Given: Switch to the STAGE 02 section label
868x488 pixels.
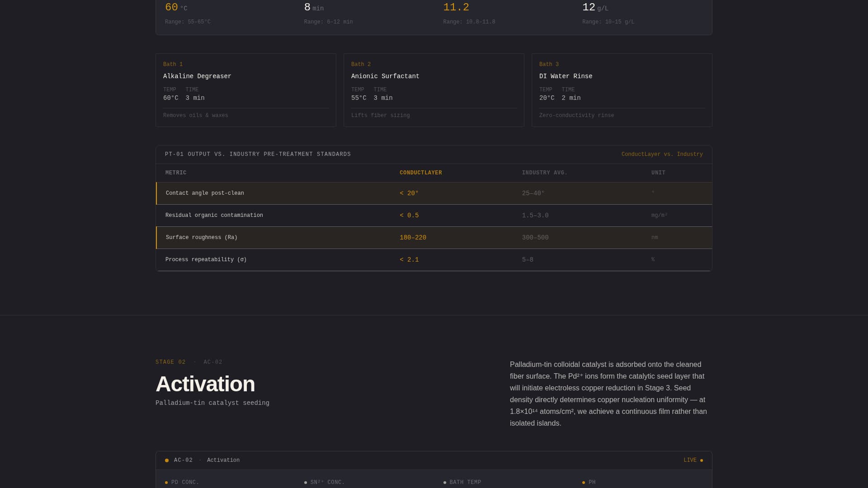Looking at the screenshot, I should (x=170, y=362).
